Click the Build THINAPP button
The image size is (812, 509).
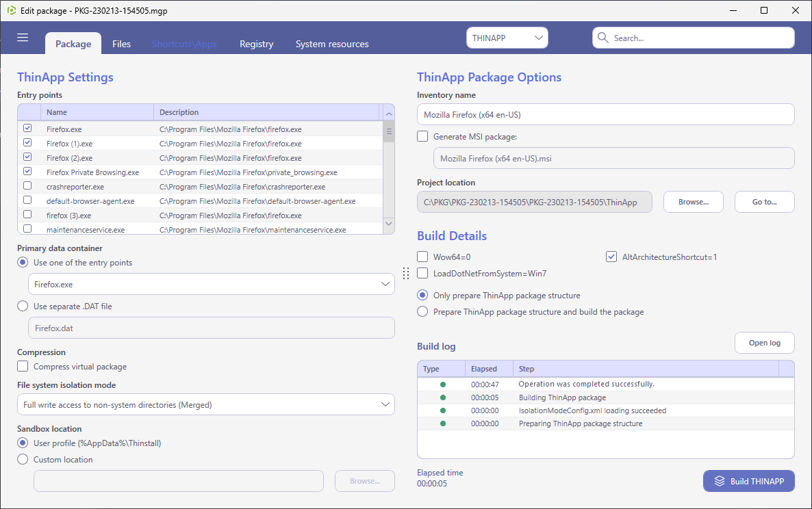pyautogui.click(x=749, y=481)
